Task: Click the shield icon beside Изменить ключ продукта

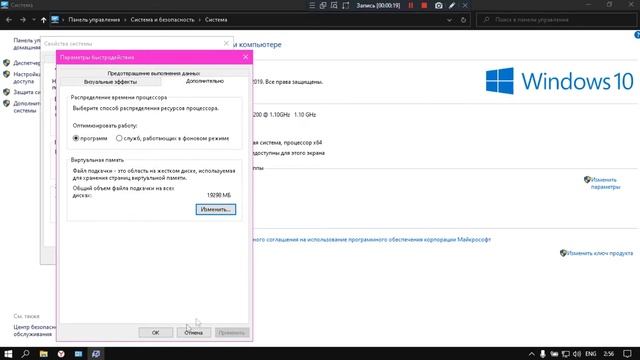Action: (x=563, y=253)
